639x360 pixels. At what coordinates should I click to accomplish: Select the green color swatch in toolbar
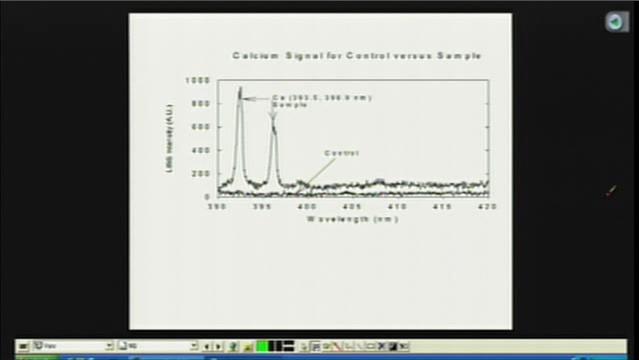point(262,346)
